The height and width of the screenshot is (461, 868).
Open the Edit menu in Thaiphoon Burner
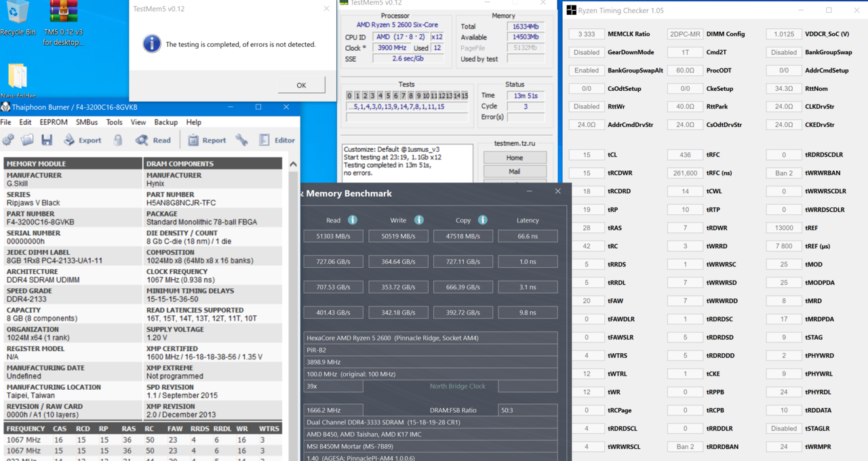tap(25, 122)
